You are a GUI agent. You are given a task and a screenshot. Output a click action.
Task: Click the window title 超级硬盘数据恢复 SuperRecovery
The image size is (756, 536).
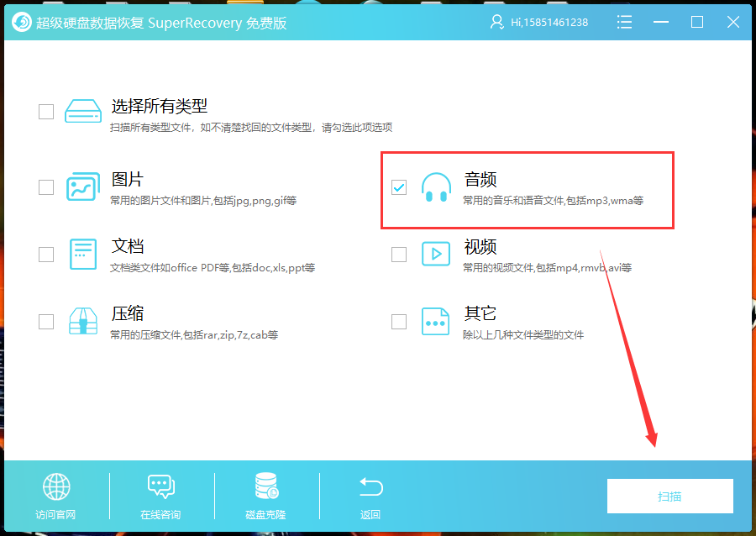161,23
